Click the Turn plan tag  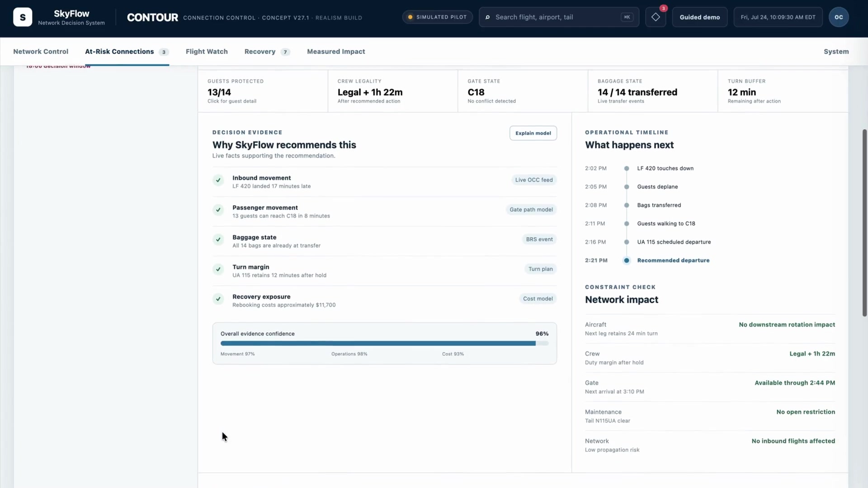point(540,269)
